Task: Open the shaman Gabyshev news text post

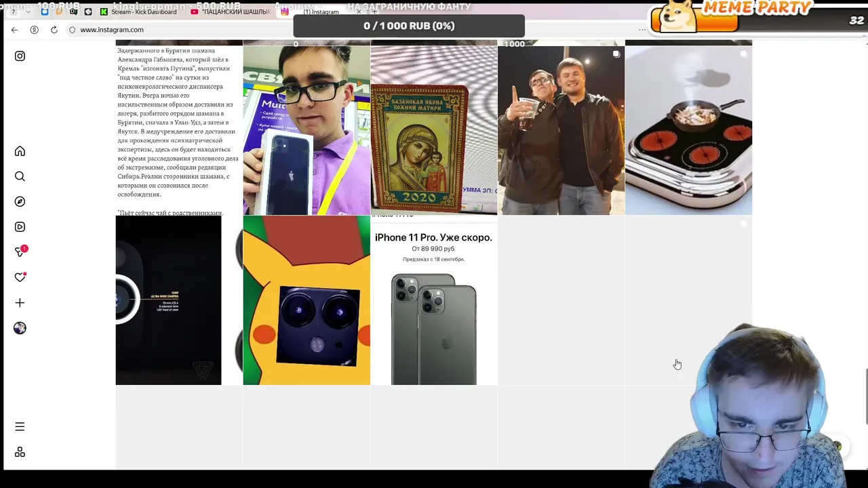Action: click(179, 130)
